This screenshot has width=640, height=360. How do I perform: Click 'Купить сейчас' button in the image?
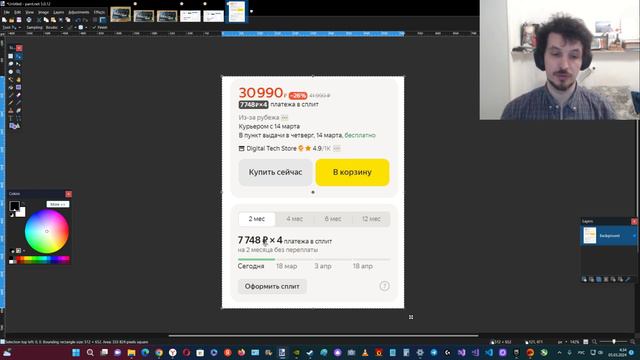[276, 172]
